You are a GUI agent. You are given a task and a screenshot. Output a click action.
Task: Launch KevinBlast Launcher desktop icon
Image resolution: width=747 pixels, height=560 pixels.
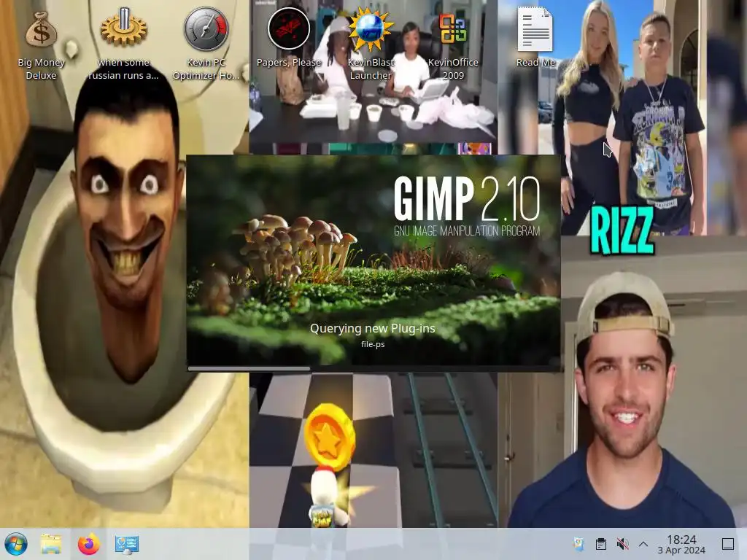(x=371, y=44)
